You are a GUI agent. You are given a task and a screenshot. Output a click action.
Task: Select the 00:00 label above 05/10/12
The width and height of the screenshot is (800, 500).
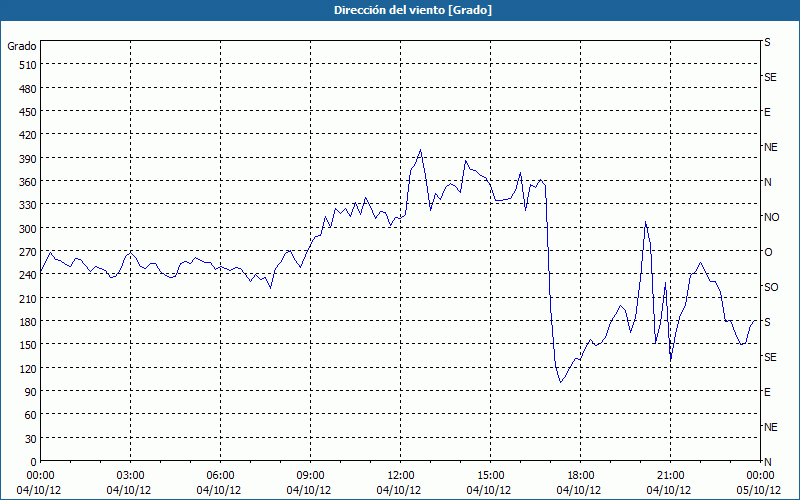[760, 476]
